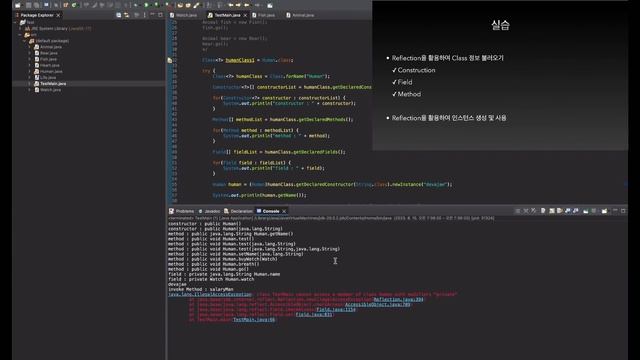Open the Declaration tab

pyautogui.click(x=238, y=211)
